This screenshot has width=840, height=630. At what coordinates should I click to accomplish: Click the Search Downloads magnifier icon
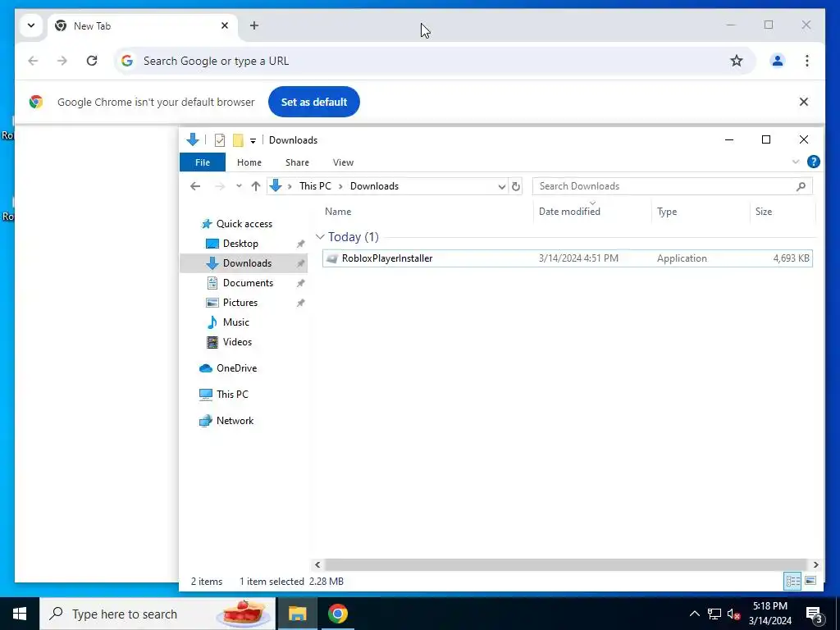click(x=801, y=186)
